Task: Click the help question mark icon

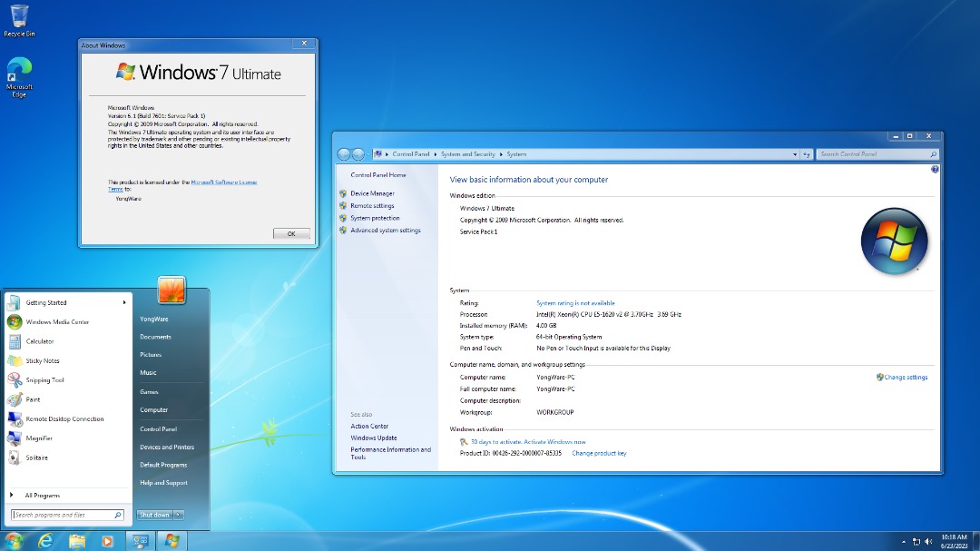Action: click(935, 170)
